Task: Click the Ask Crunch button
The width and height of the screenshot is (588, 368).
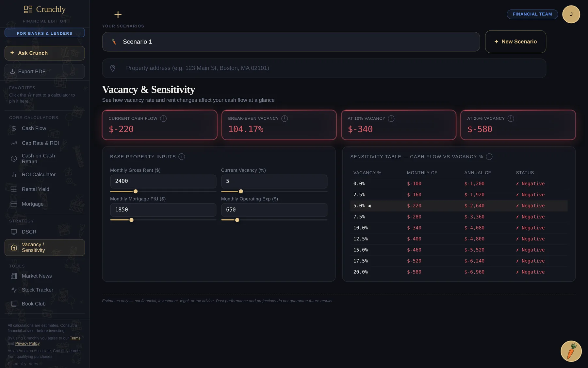Action: pos(44,53)
